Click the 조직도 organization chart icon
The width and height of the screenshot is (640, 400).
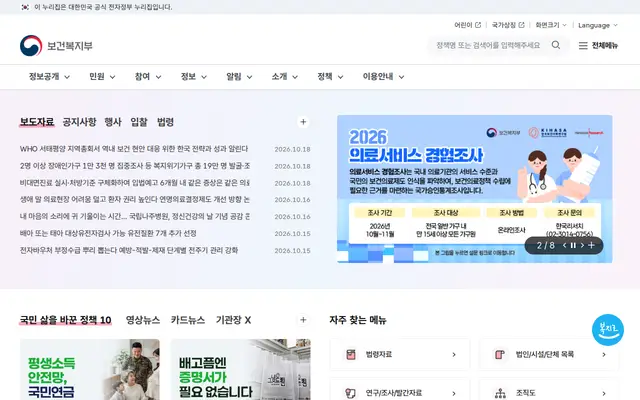click(x=500, y=393)
